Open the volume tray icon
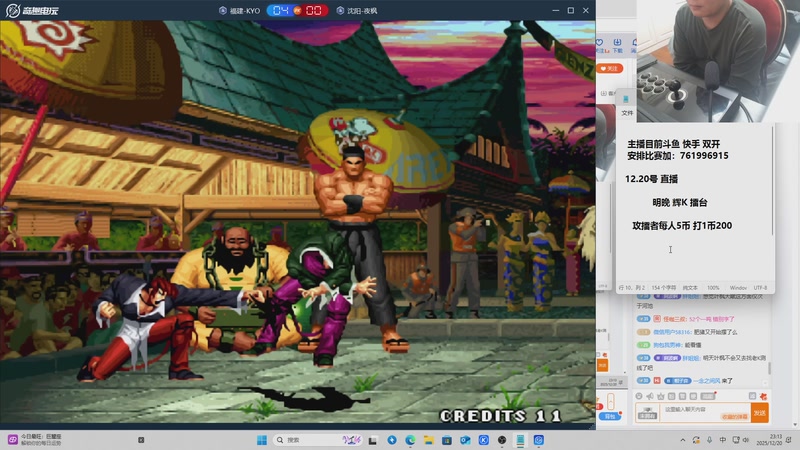Screen dimensions: 800x450 point(746,440)
